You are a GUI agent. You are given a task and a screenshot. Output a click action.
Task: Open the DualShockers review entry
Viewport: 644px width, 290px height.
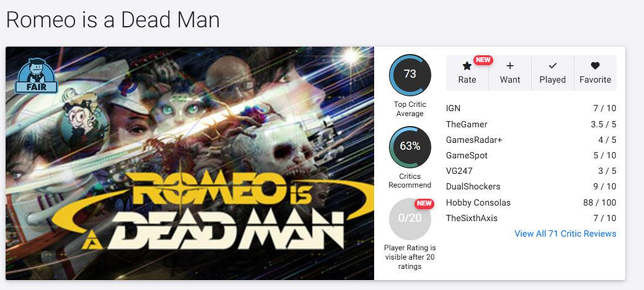point(473,186)
